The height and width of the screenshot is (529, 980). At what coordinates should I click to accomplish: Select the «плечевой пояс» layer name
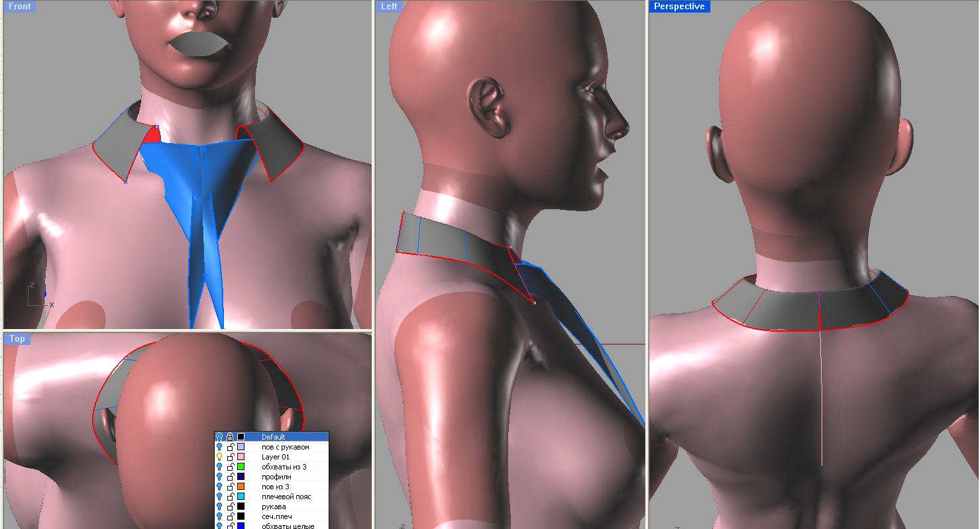point(286,497)
